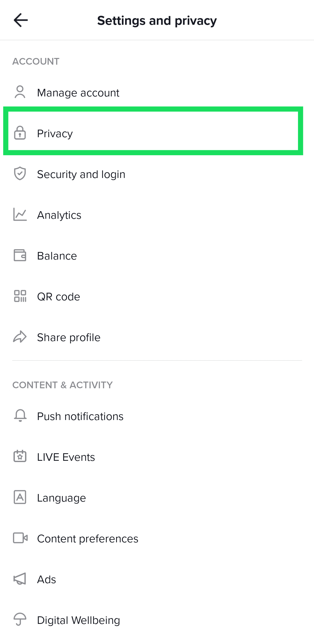Tap the megaphone icon beside Ads
The width and height of the screenshot is (314, 644).
(x=20, y=579)
